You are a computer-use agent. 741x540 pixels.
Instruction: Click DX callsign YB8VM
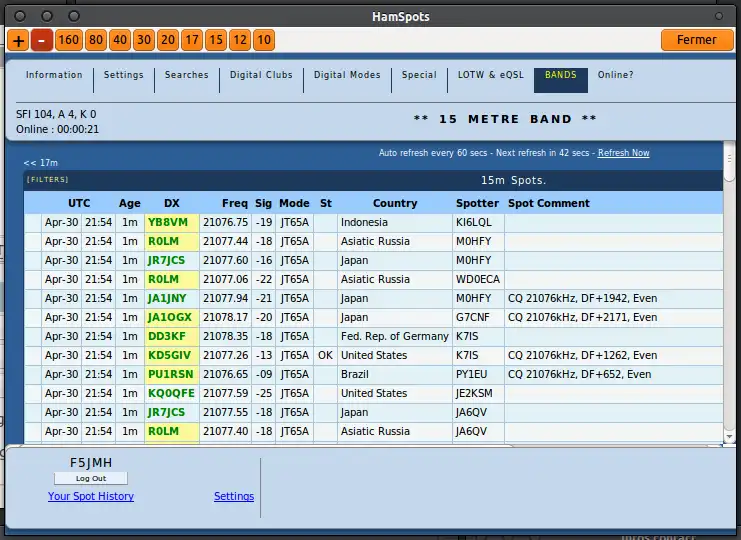tap(168, 223)
